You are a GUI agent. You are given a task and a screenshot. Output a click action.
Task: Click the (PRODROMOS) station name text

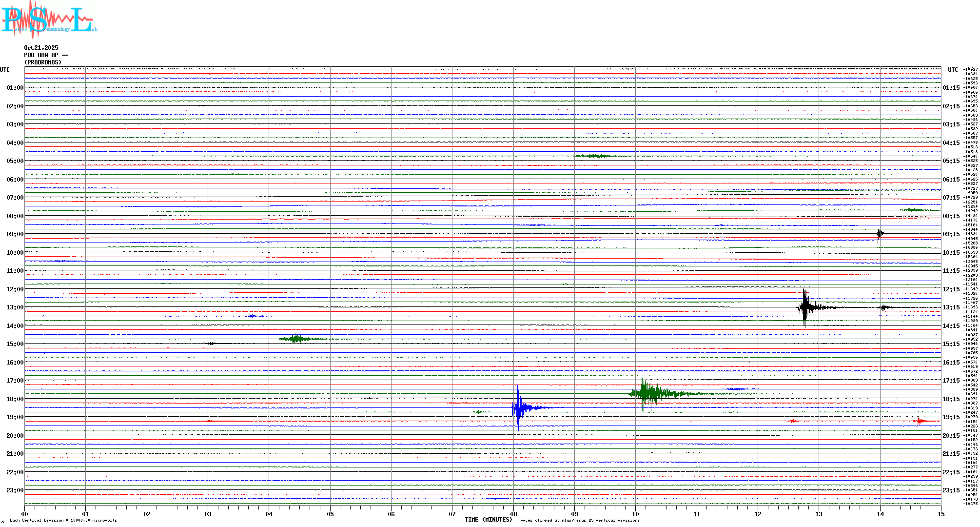point(43,62)
